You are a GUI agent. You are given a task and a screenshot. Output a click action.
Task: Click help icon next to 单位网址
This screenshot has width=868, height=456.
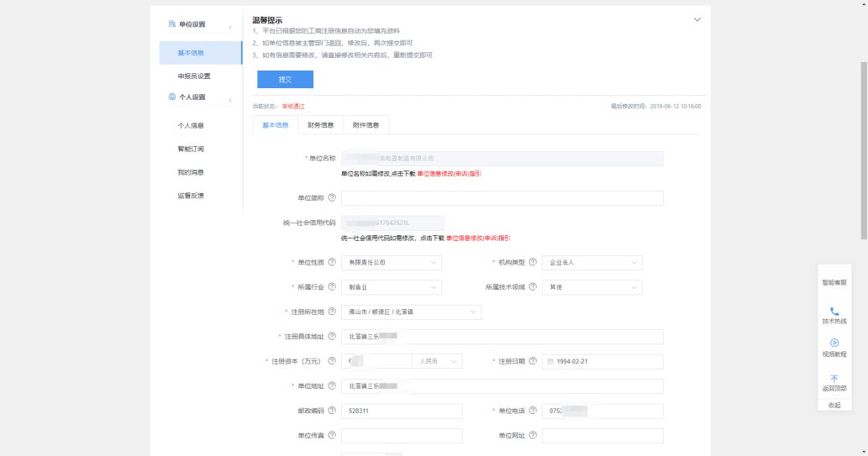(x=532, y=436)
